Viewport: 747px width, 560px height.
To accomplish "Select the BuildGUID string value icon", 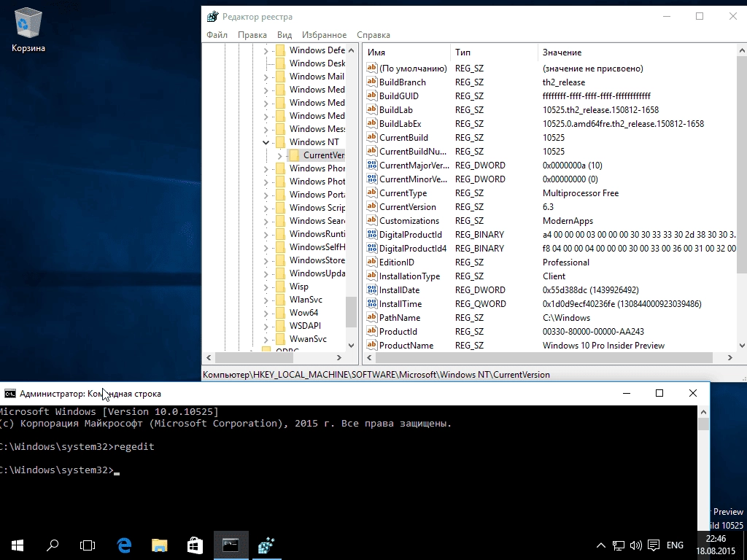I will coord(371,96).
